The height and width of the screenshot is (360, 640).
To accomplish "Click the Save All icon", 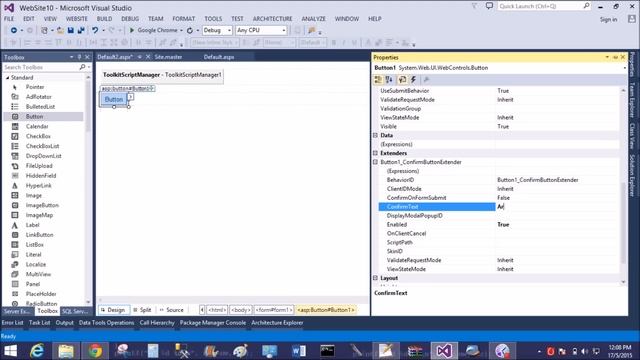I will click(81, 30).
